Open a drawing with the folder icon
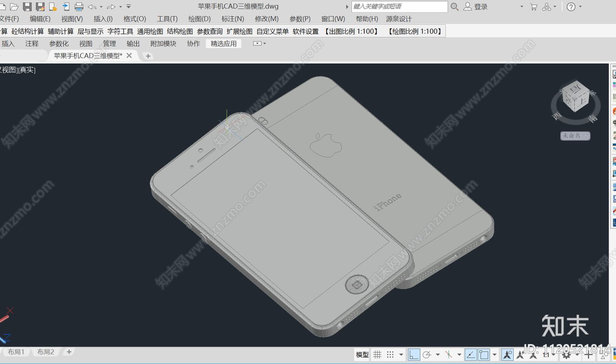This screenshot has width=616, height=364. (14, 7)
